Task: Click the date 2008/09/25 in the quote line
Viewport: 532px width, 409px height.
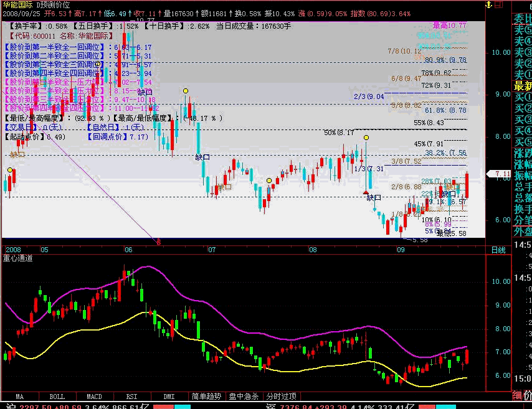Action: click(x=21, y=14)
